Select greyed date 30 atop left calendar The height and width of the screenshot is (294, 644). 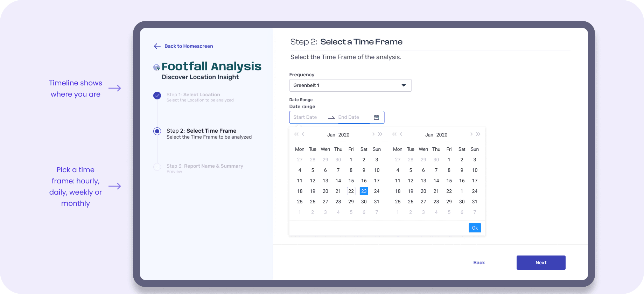click(338, 160)
